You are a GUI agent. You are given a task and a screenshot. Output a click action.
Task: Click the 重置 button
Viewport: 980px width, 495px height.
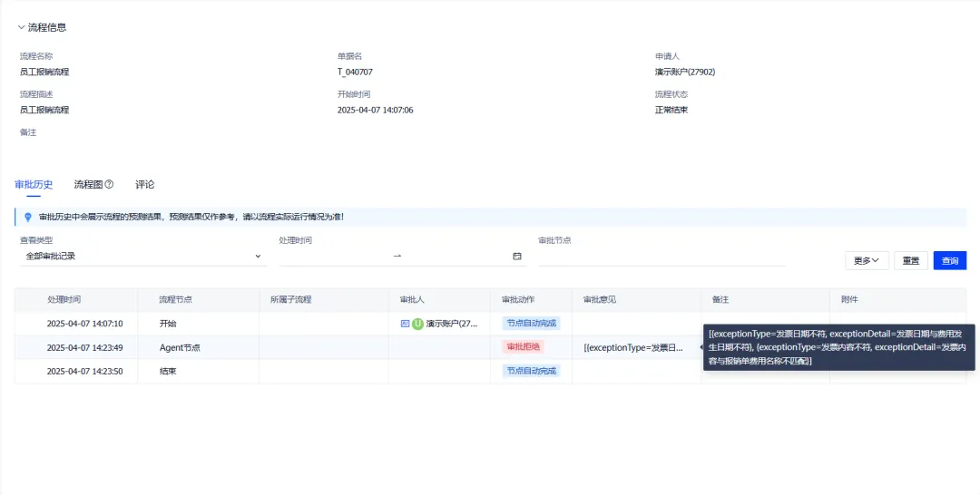pos(911,260)
